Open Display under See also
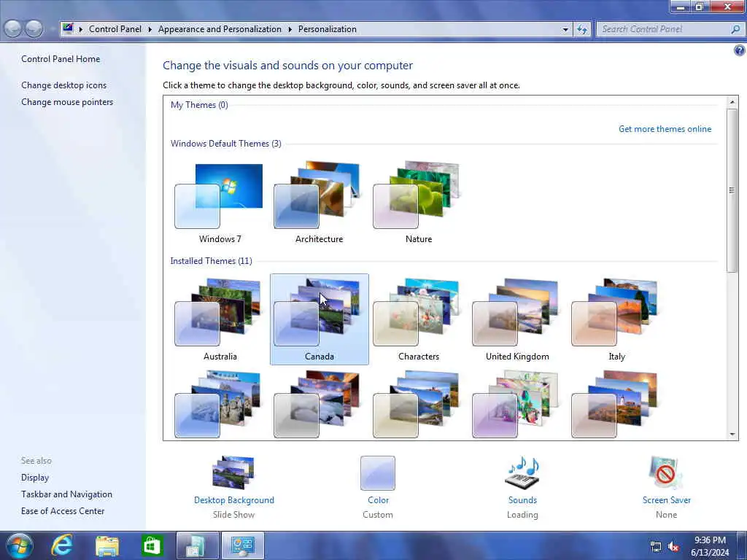The width and height of the screenshot is (747, 560). [x=35, y=478]
